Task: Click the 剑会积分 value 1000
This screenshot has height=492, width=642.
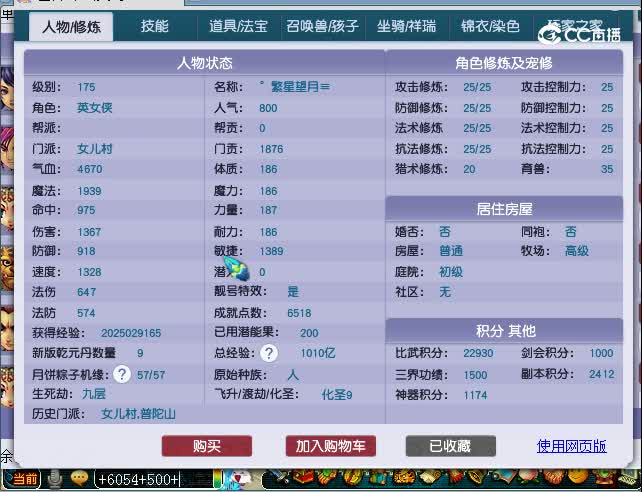Action: (601, 353)
